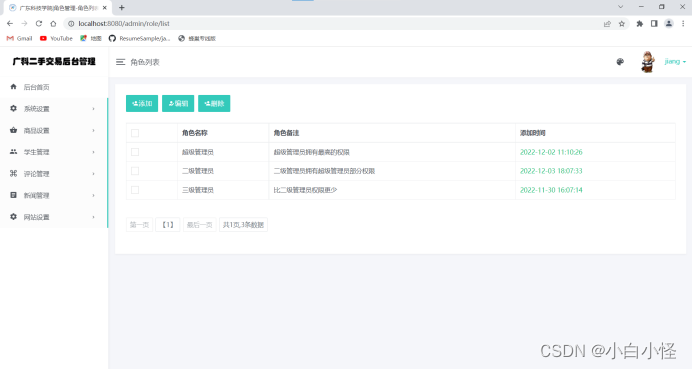Image resolution: width=692 pixels, height=369 pixels.
Task: Open 新闻管理 menu item
Action: [x=54, y=195]
